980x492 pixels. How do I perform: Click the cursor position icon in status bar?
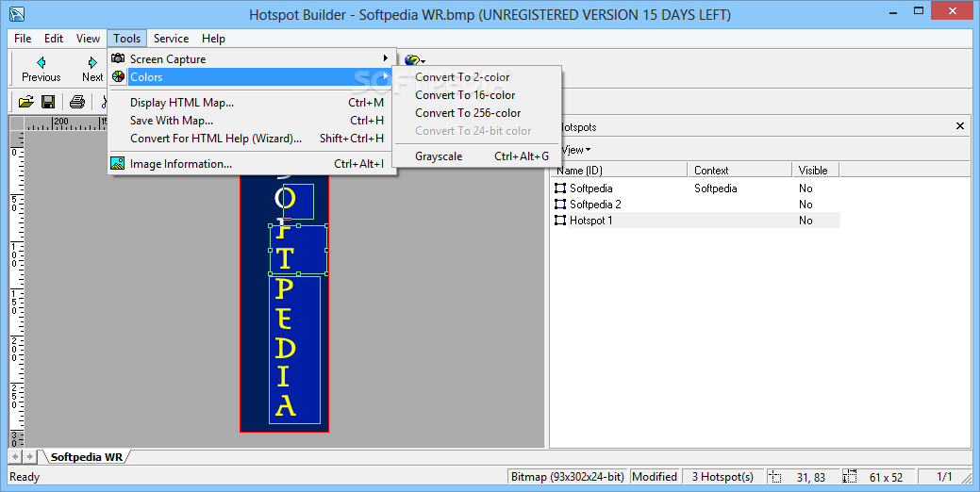(x=775, y=477)
